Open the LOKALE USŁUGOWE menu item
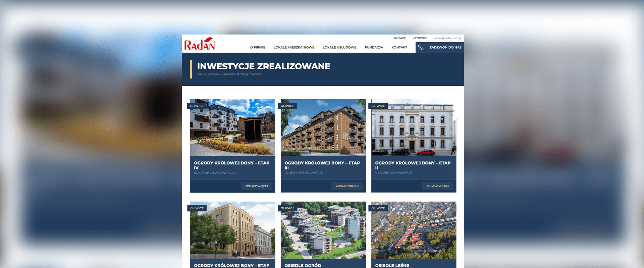The image size is (644, 268). [339, 47]
